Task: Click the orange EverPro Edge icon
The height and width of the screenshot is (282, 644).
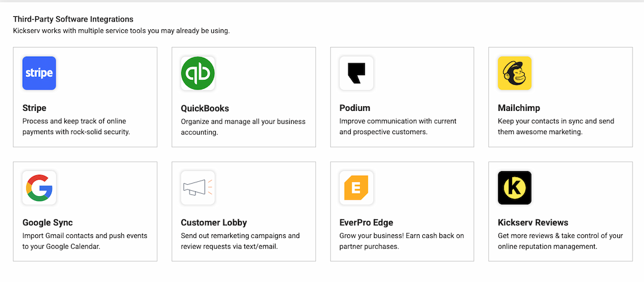Action: tap(356, 188)
